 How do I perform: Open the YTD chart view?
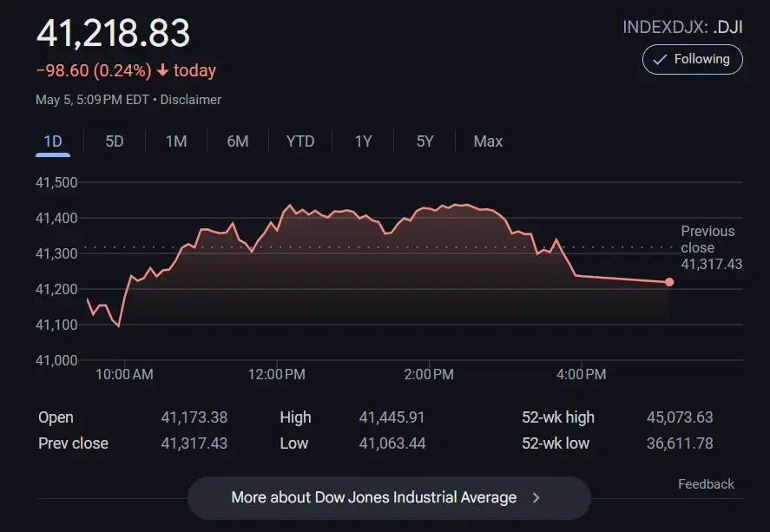[x=300, y=141]
